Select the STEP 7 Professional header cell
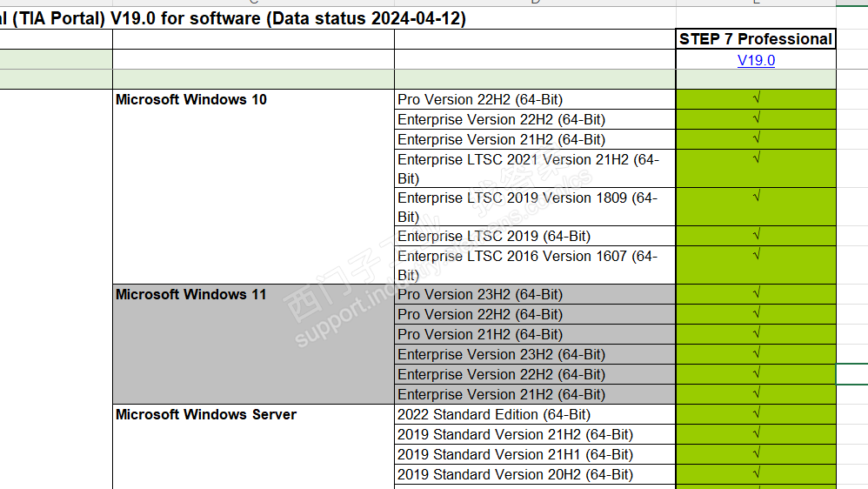Screen dimensions: 868x489 pyautogui.click(x=756, y=39)
